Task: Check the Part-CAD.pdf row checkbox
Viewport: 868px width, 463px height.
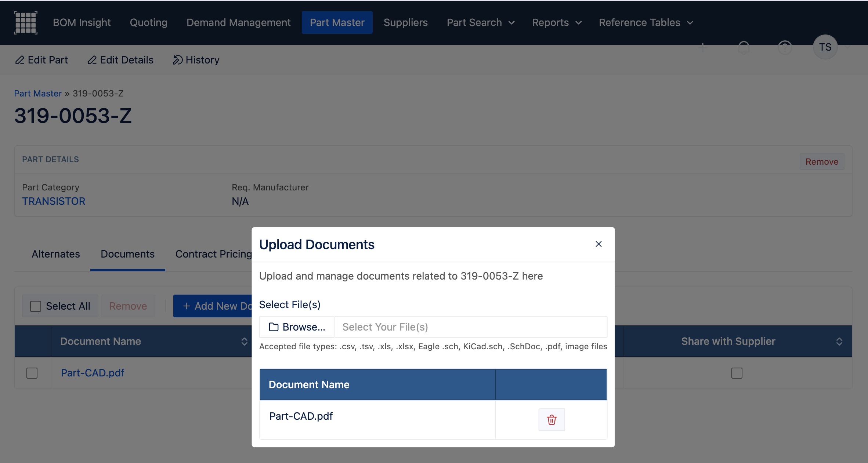Action: coord(32,373)
